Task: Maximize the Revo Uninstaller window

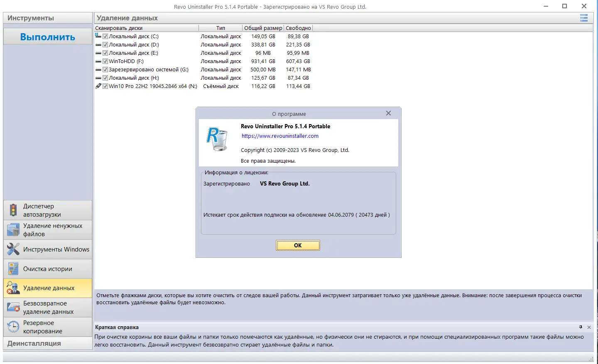Action: click(565, 6)
